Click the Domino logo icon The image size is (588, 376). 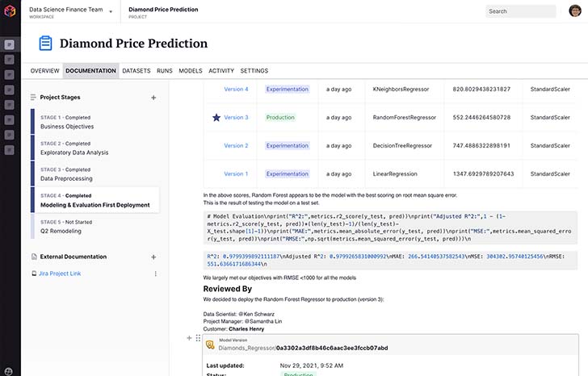tap(10, 10)
